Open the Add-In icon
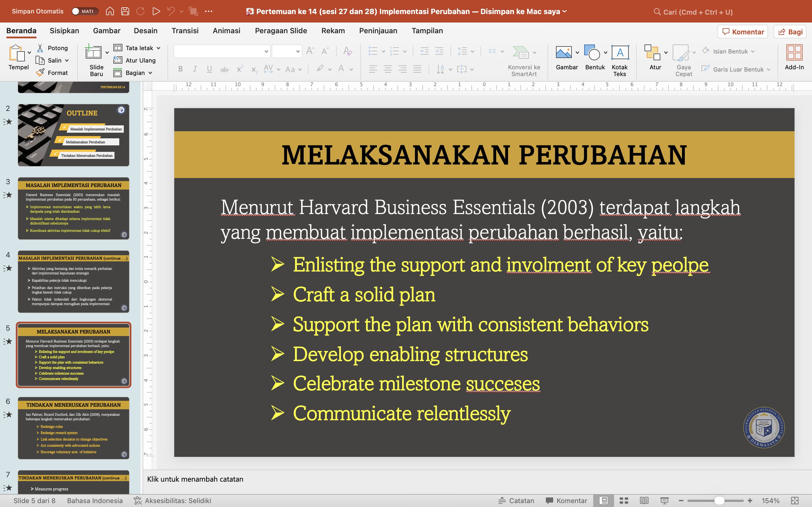This screenshot has height=507, width=812. click(x=794, y=53)
